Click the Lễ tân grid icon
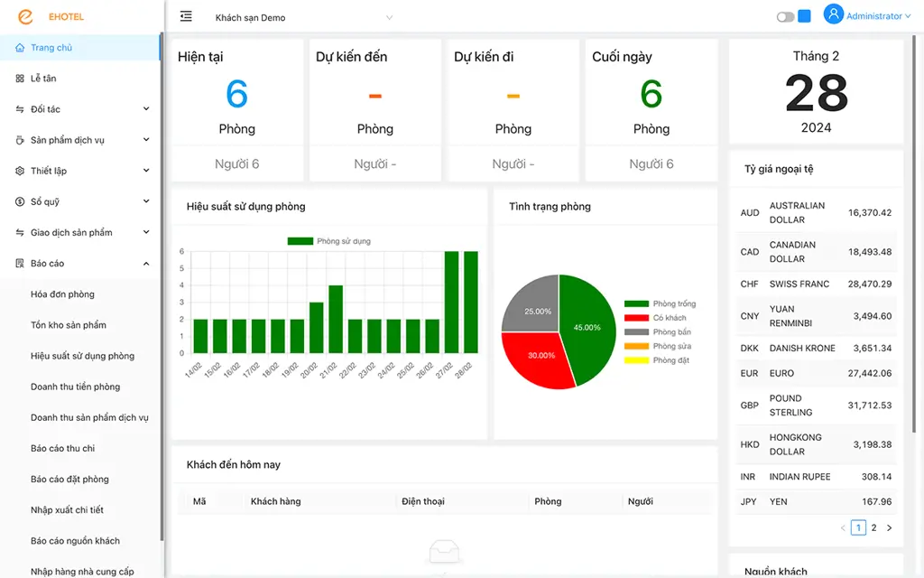This screenshot has width=924, height=578. (x=20, y=79)
